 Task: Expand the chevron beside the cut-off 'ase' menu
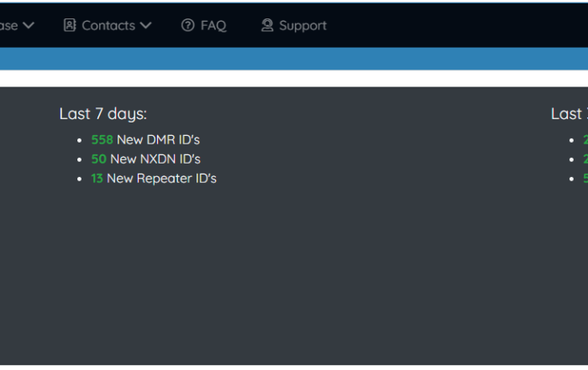(29, 25)
